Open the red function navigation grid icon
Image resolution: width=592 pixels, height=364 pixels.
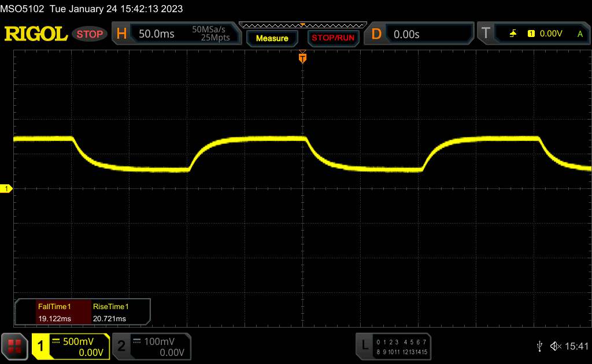click(x=14, y=346)
